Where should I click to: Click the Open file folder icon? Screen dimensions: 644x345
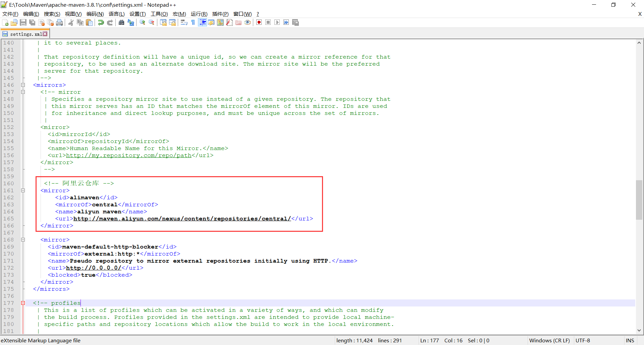point(14,22)
